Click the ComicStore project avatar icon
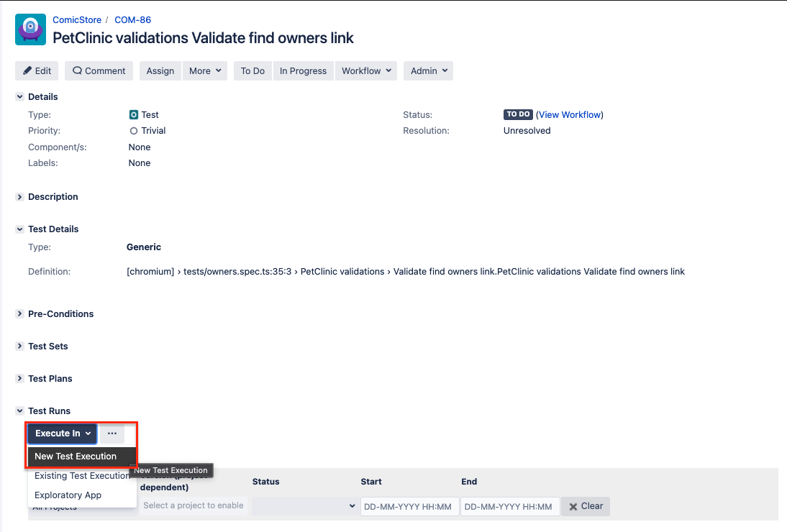Viewport: 787px width, 532px height. click(x=31, y=29)
